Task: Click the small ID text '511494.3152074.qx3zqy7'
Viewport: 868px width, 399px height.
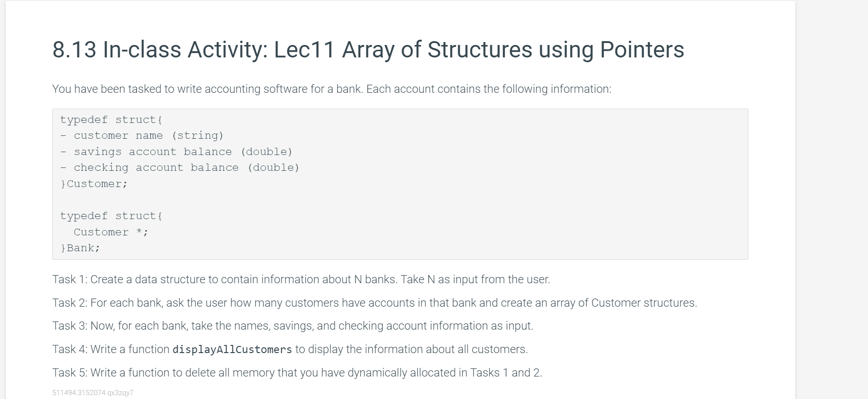Action: pos(93,393)
